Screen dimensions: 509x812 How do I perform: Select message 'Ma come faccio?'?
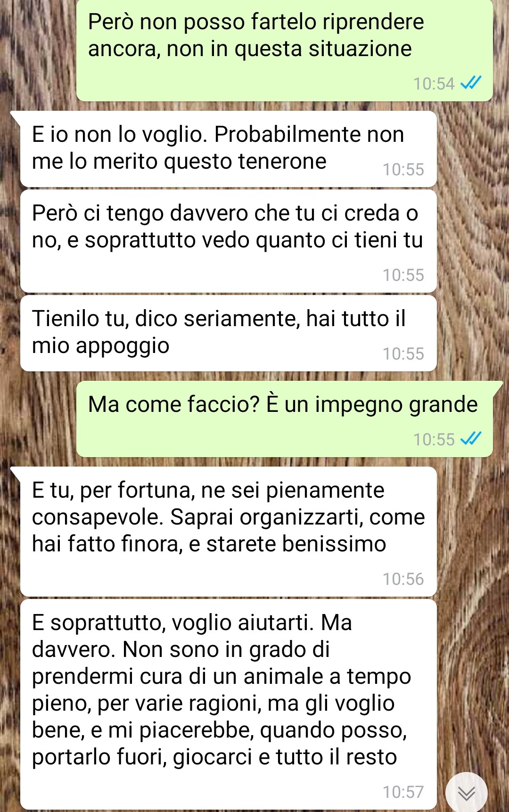[x=284, y=419]
